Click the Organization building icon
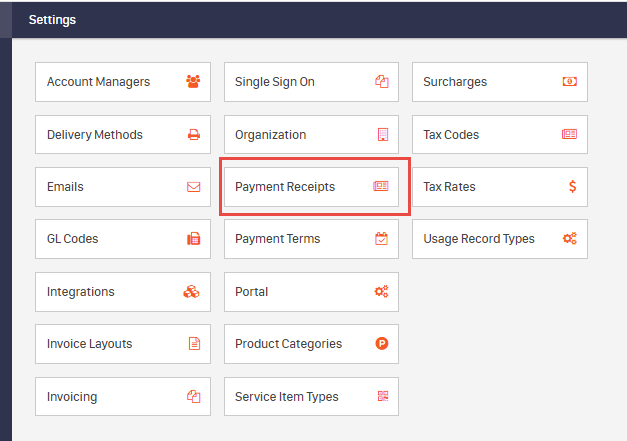The height and width of the screenshot is (441, 627). point(383,135)
